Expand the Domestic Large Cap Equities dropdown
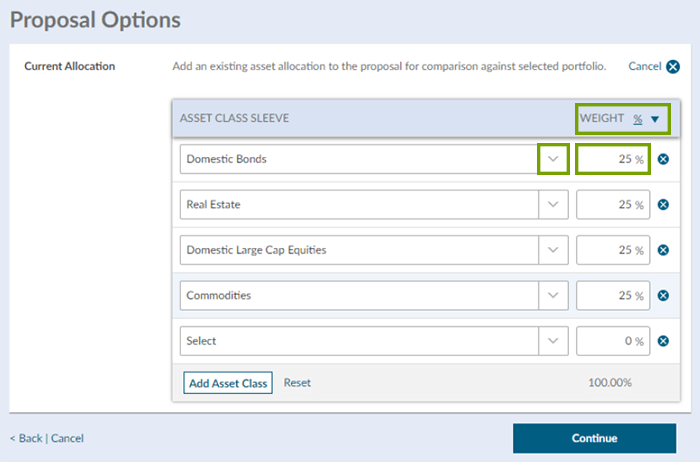The width and height of the screenshot is (700, 462). 553,250
